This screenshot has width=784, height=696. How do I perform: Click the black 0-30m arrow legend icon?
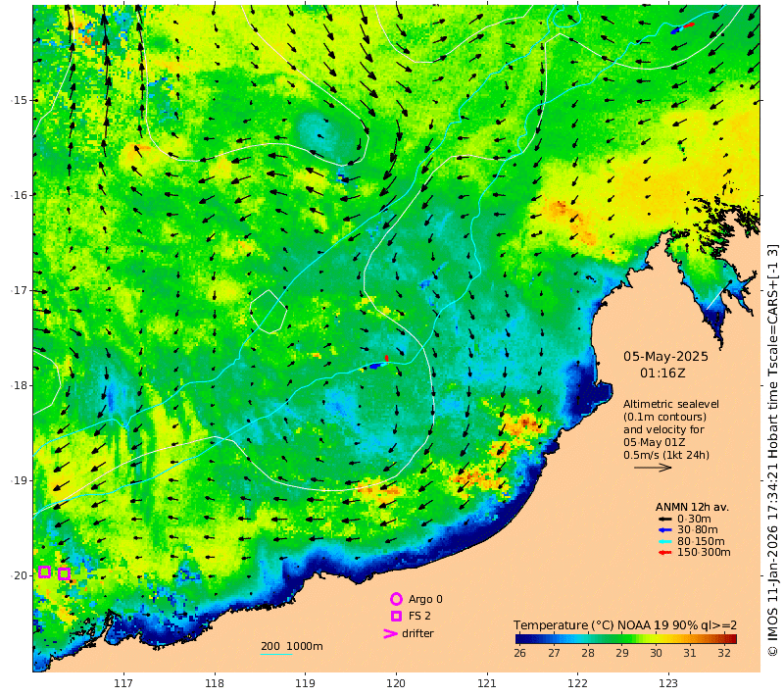point(664,519)
